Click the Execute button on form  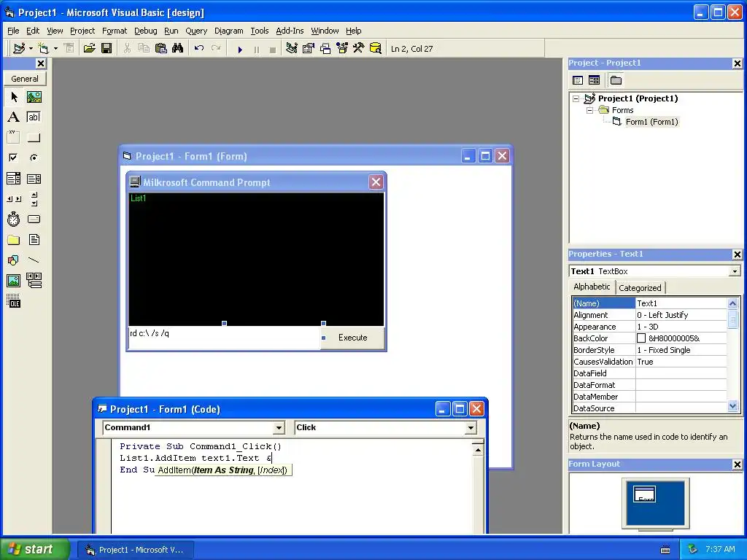pyautogui.click(x=352, y=338)
